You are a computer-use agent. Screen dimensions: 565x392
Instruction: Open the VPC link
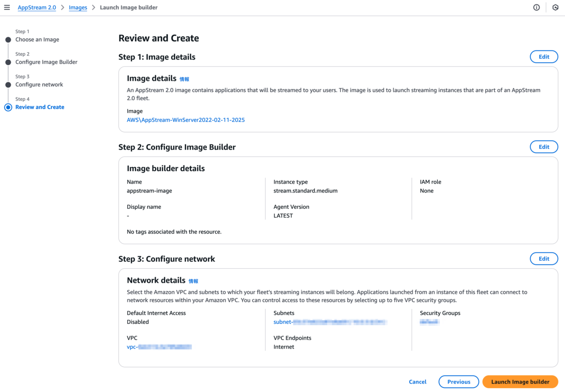point(159,347)
